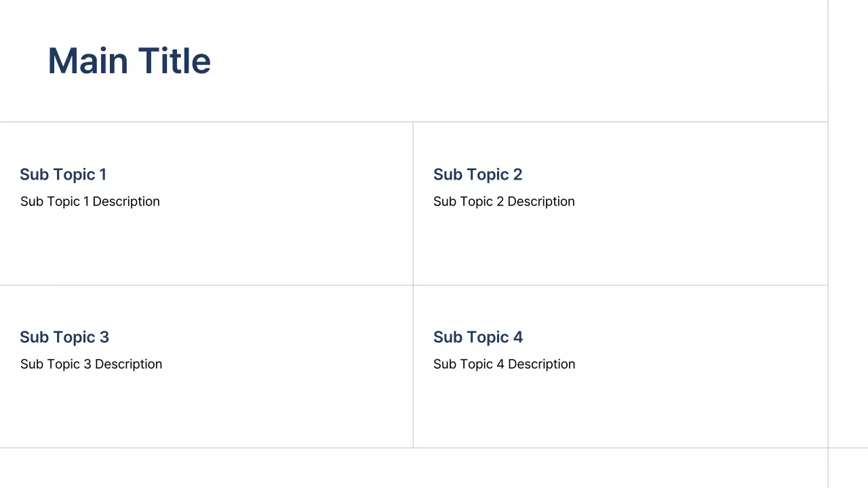Click the Sub Topic 3 Description text
The image size is (868, 488).
91,365
